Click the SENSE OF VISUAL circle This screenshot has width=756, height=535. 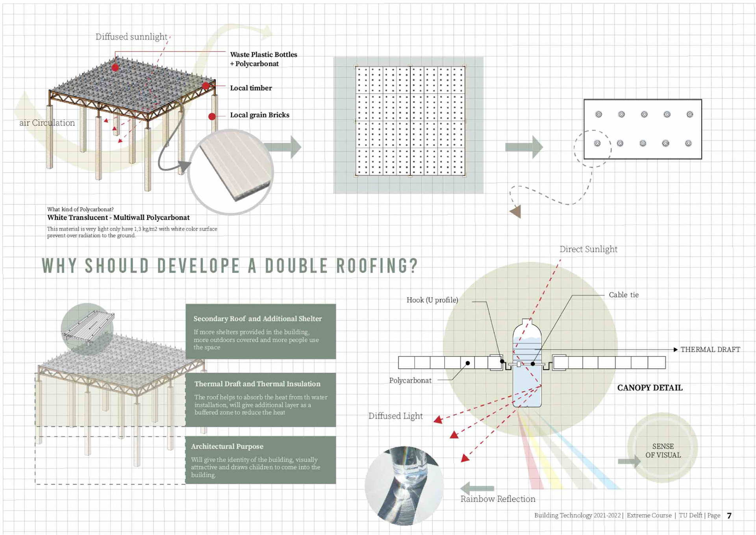663,448
